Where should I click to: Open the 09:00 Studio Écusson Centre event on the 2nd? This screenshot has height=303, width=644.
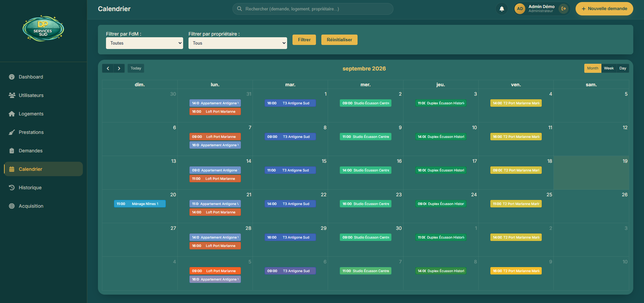click(x=366, y=103)
